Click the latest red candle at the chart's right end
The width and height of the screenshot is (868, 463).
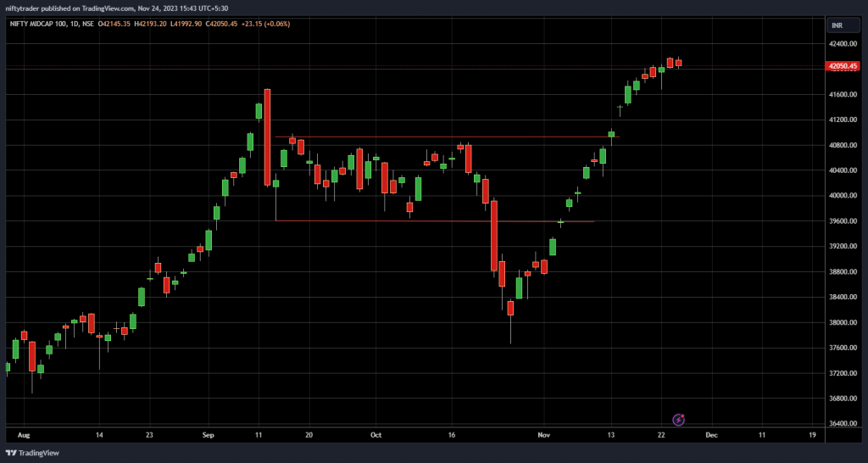tap(678, 63)
